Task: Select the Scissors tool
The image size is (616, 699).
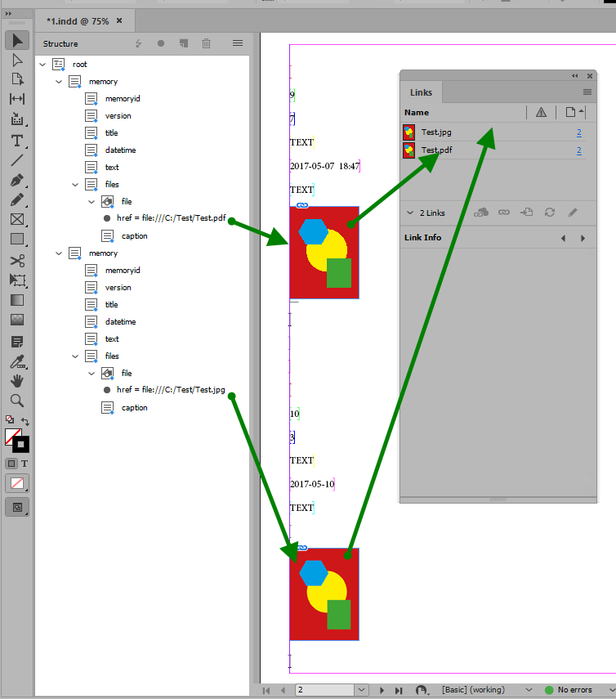Action: (x=17, y=260)
